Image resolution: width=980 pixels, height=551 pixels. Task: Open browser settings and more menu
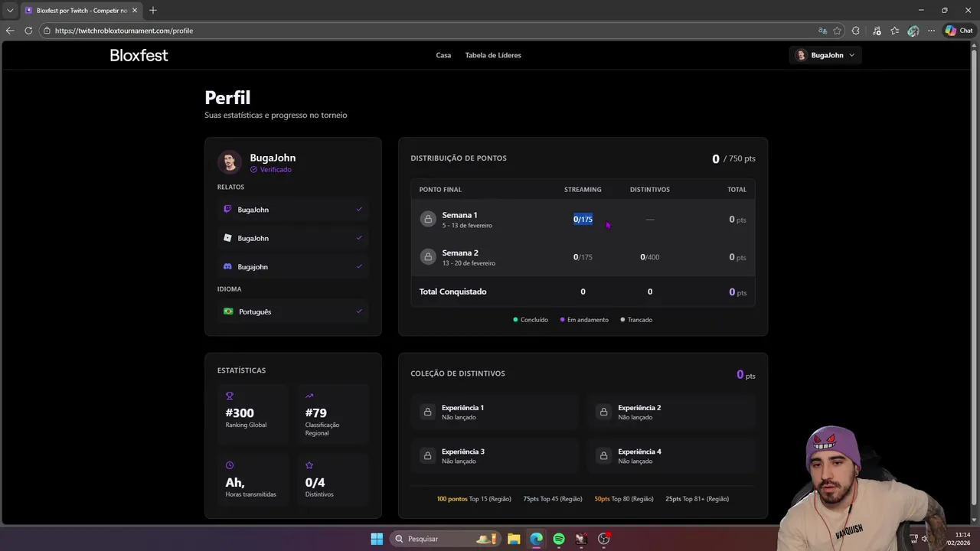[x=931, y=31]
